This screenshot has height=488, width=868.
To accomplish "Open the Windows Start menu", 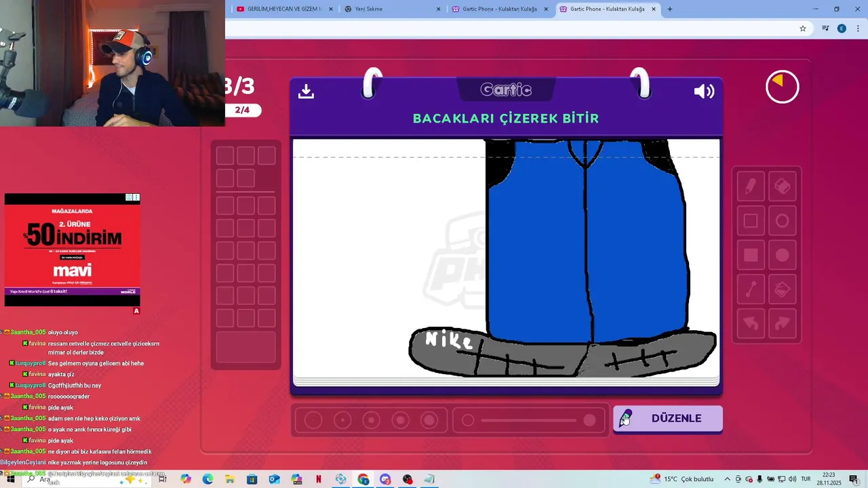I will tap(11, 479).
